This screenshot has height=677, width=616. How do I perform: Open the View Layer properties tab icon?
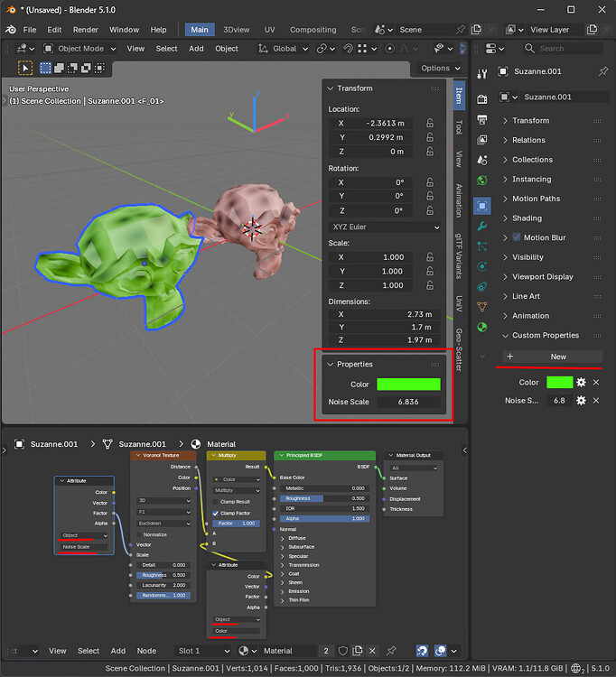point(482,140)
